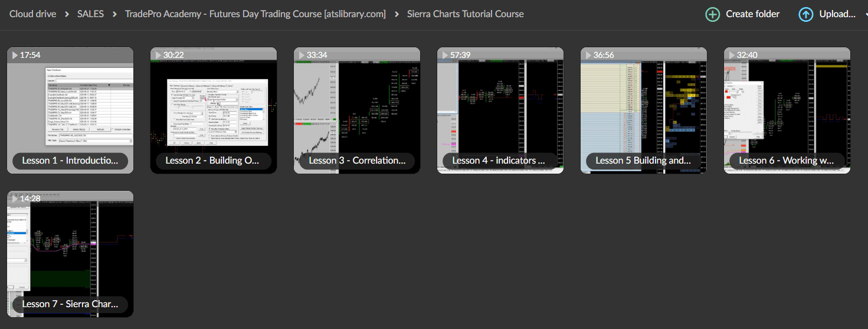Click play icon on 57:39 video
This screenshot has width=868, height=329.
coord(445,55)
